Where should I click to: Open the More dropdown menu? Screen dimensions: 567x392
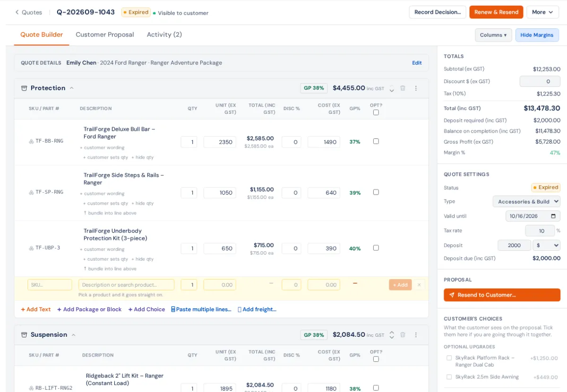(x=542, y=12)
